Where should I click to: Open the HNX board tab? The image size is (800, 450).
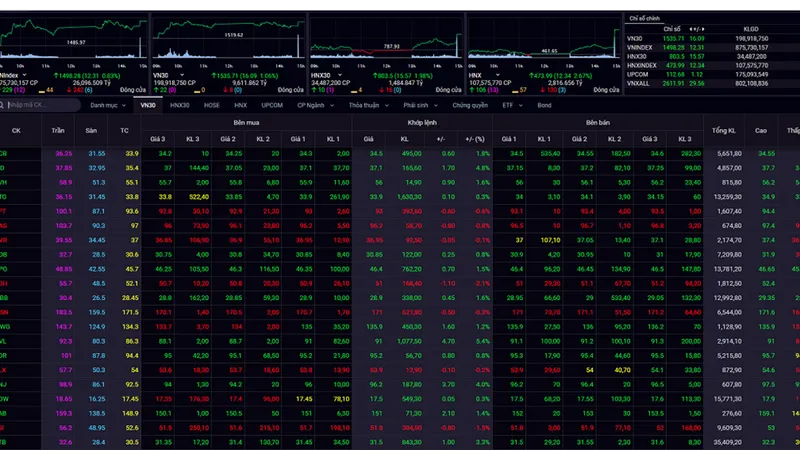[241, 105]
